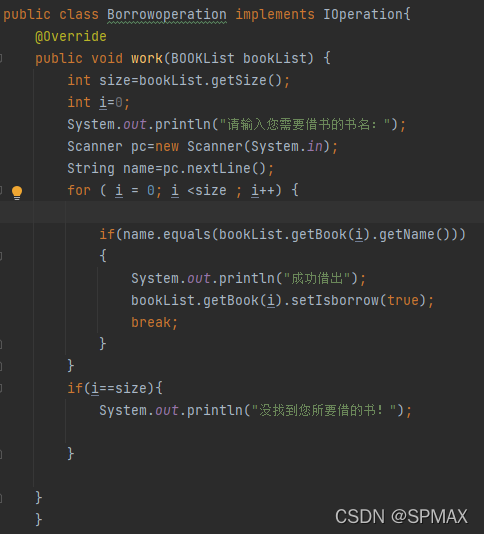Click 'String name' variable declaration
The width and height of the screenshot is (484, 534).
(111, 169)
